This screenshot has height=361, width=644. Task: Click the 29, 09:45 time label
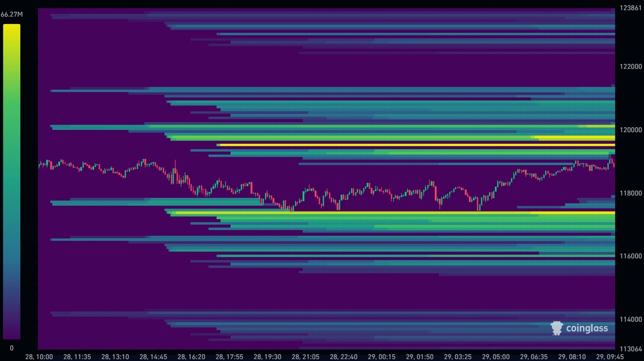610,357
